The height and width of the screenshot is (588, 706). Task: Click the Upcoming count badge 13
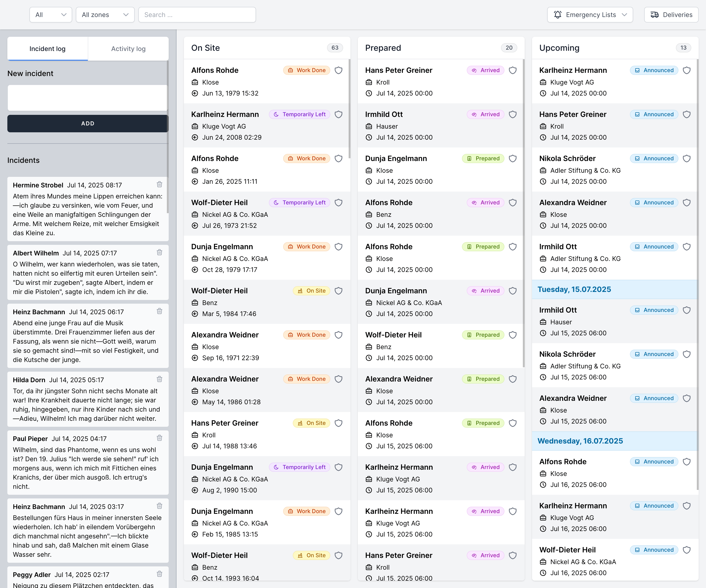click(x=683, y=48)
